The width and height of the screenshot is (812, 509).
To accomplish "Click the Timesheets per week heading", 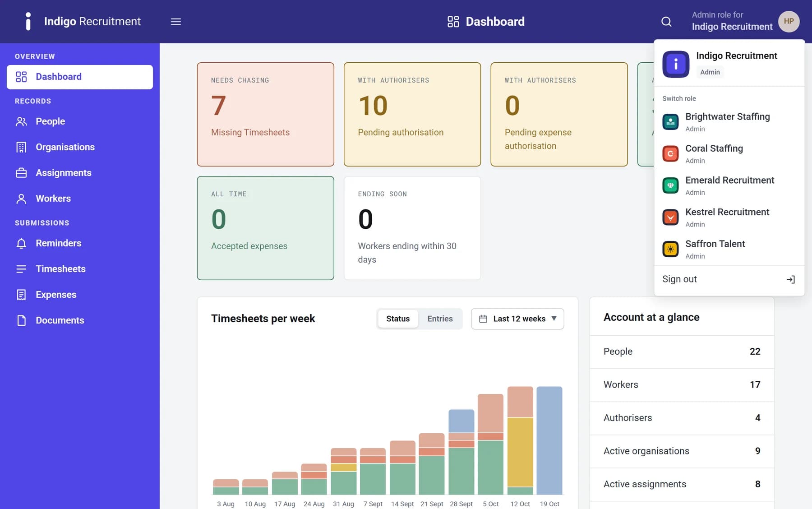I will [x=263, y=319].
